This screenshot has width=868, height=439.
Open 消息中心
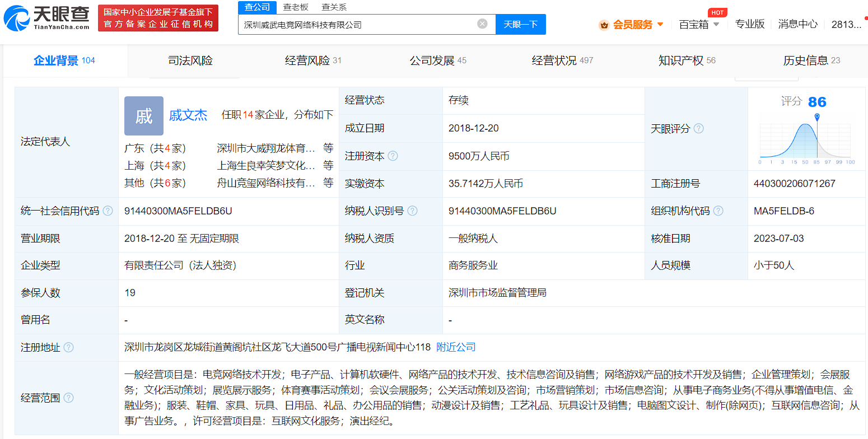(798, 24)
